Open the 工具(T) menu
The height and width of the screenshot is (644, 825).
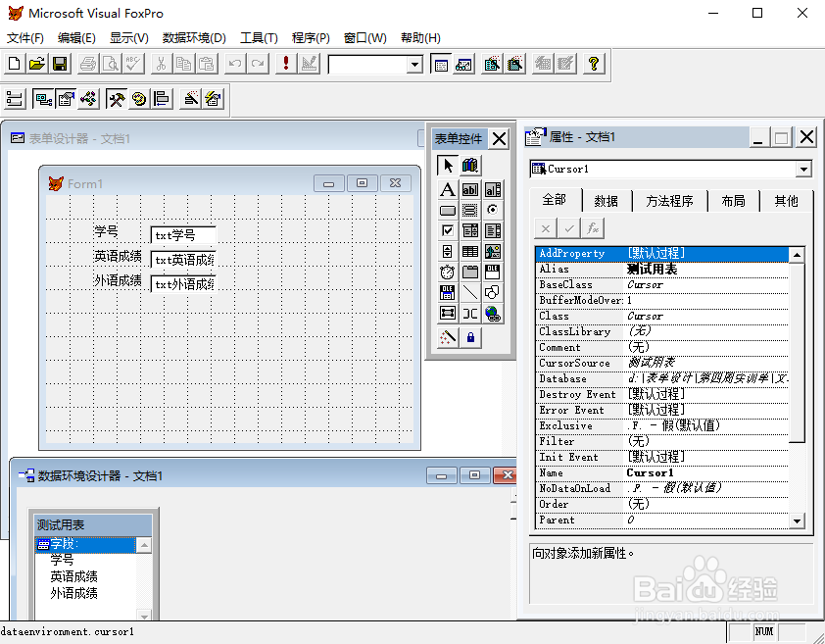(259, 38)
